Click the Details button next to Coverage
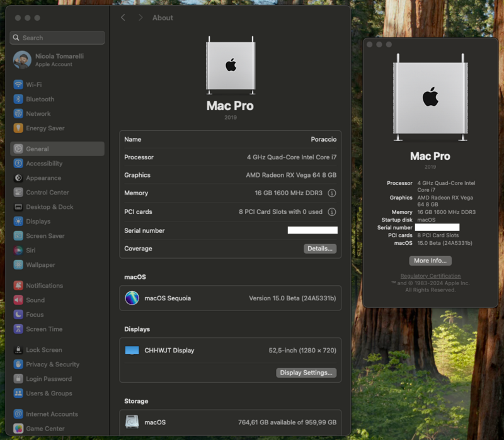504x440 pixels. point(320,248)
